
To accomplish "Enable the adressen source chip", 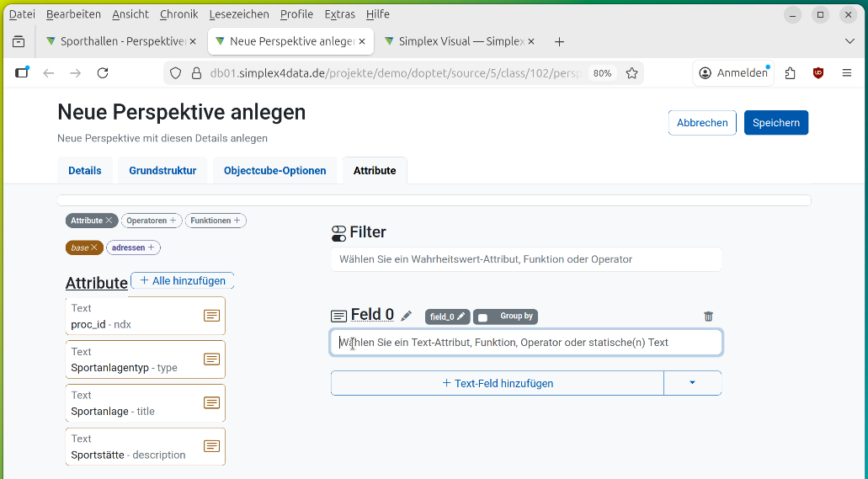I will (x=133, y=247).
